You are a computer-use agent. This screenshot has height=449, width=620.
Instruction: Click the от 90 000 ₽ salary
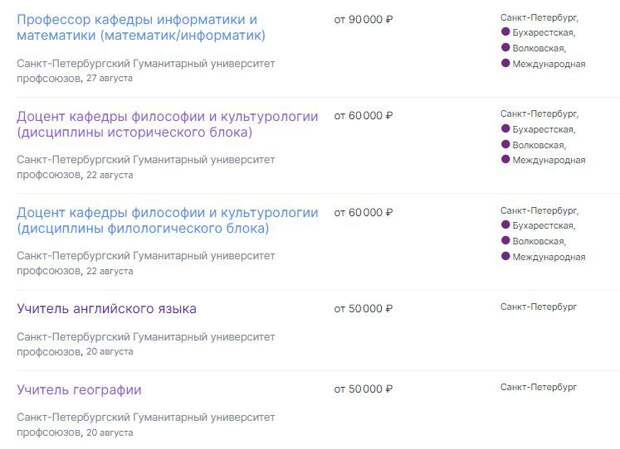click(363, 19)
